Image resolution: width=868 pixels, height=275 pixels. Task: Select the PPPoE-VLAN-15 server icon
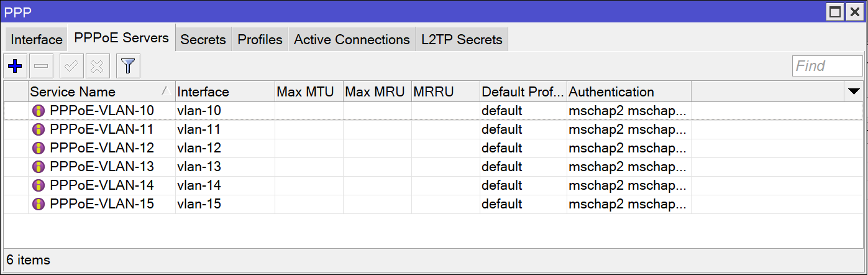pyautogui.click(x=39, y=204)
